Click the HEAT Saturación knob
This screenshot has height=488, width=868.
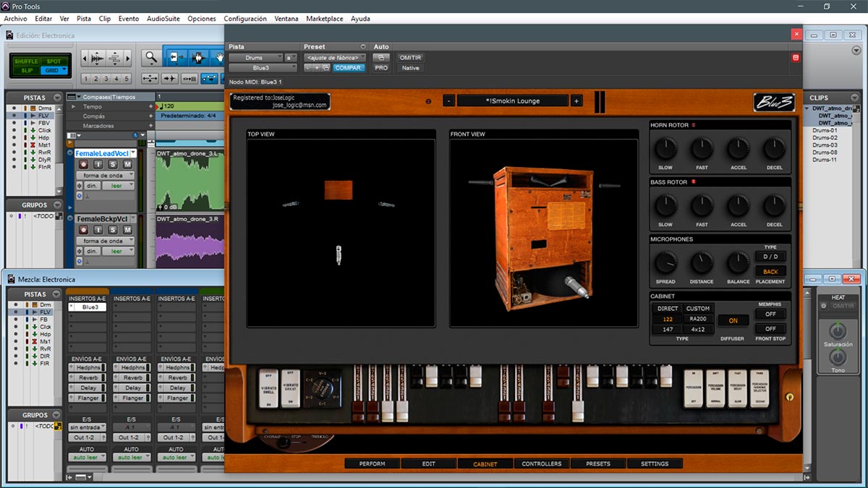pos(837,331)
